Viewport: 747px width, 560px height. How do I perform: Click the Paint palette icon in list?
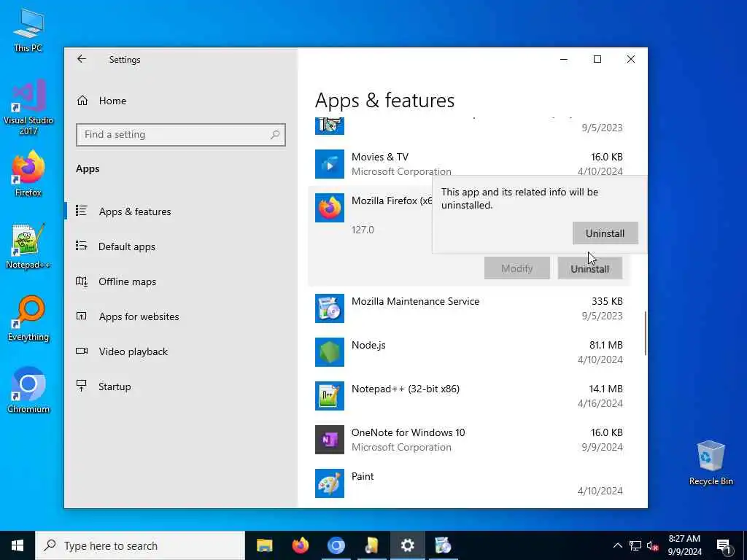330,483
